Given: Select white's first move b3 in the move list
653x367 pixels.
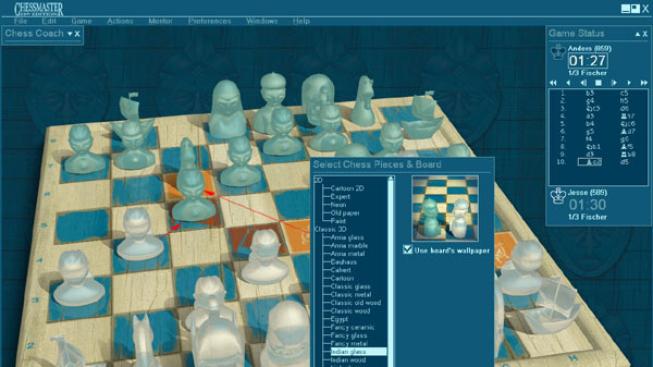Looking at the screenshot, I should coord(590,93).
